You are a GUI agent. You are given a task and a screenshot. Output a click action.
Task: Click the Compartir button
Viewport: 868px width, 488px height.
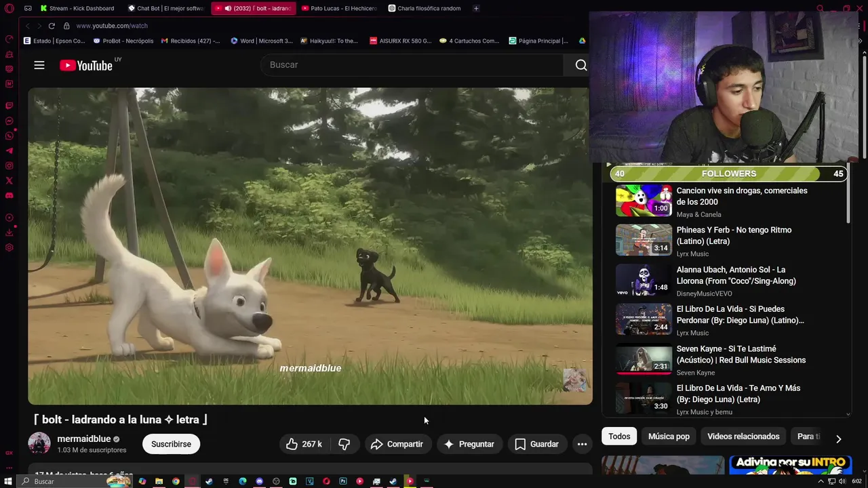point(397,444)
